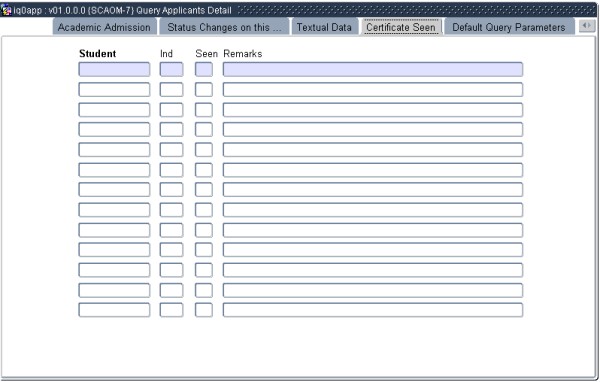Click the Student column header
Image resolution: width=600 pixels, height=382 pixels.
coord(98,54)
